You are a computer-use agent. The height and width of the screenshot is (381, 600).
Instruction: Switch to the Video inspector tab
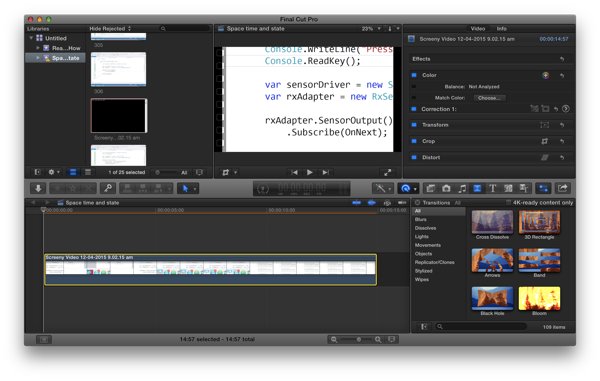click(x=478, y=29)
